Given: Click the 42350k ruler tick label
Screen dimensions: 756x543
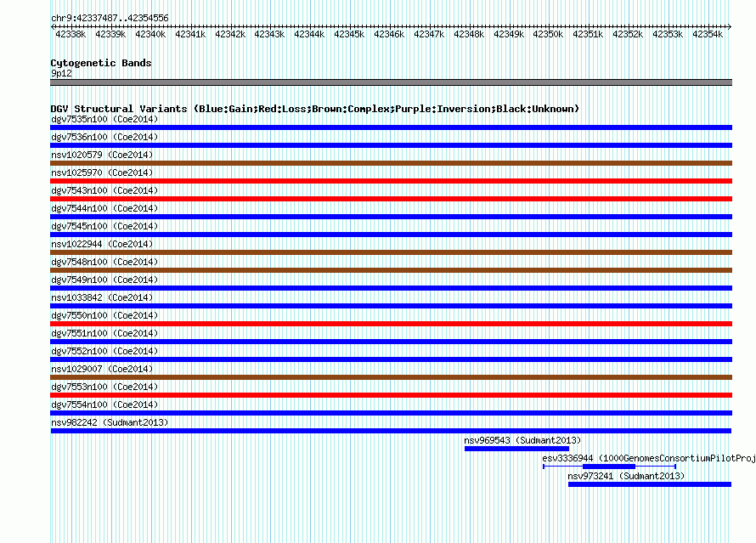Looking at the screenshot, I should (x=548, y=34).
